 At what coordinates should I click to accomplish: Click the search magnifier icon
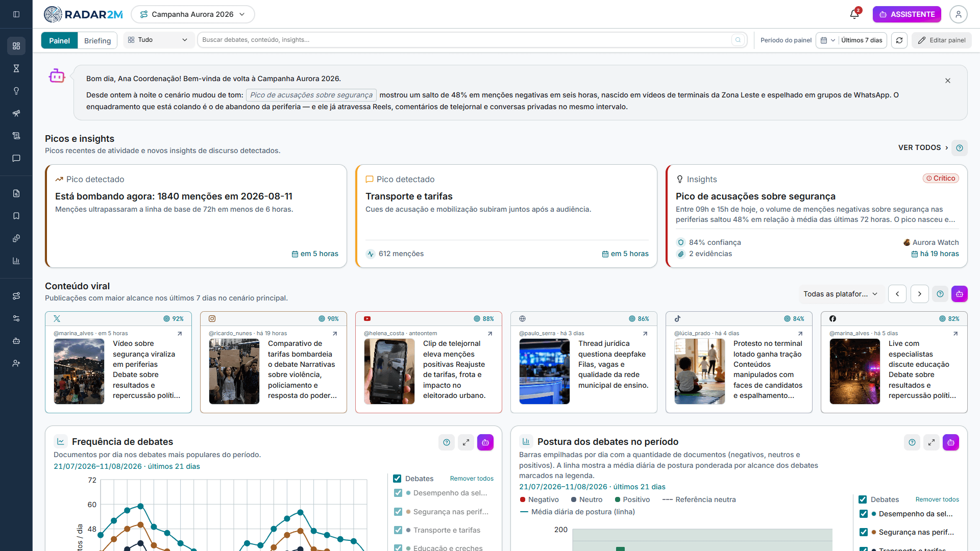738,40
